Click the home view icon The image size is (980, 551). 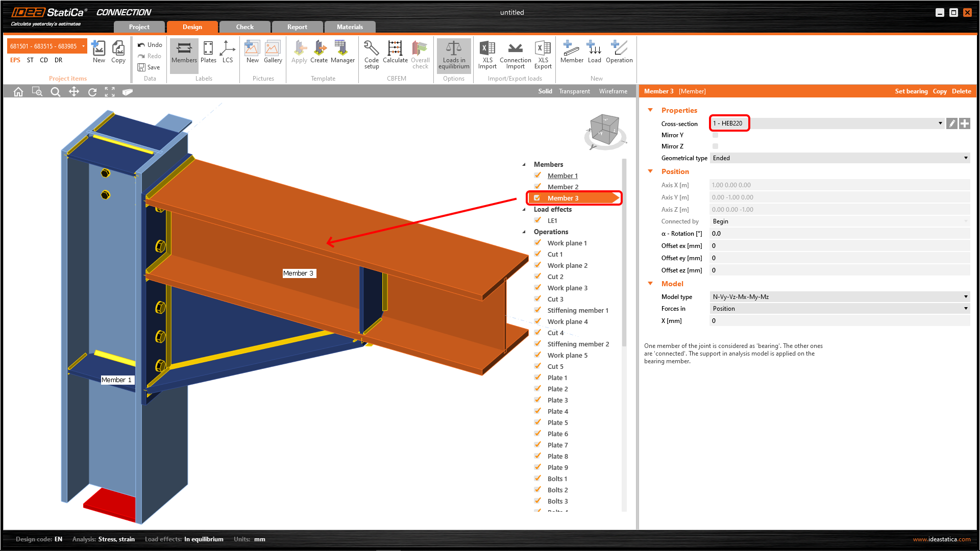[18, 92]
